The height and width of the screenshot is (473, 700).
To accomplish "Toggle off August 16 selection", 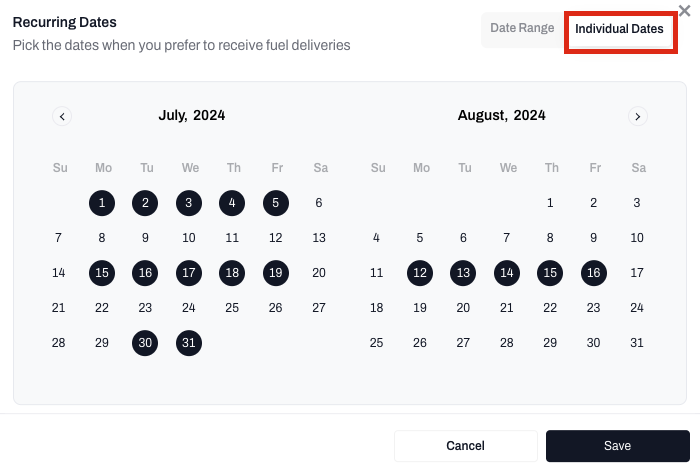I will point(594,273).
